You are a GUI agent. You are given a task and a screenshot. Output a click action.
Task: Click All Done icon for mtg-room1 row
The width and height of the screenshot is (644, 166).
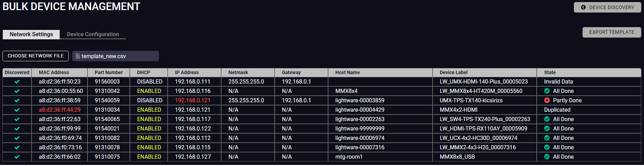(547, 157)
